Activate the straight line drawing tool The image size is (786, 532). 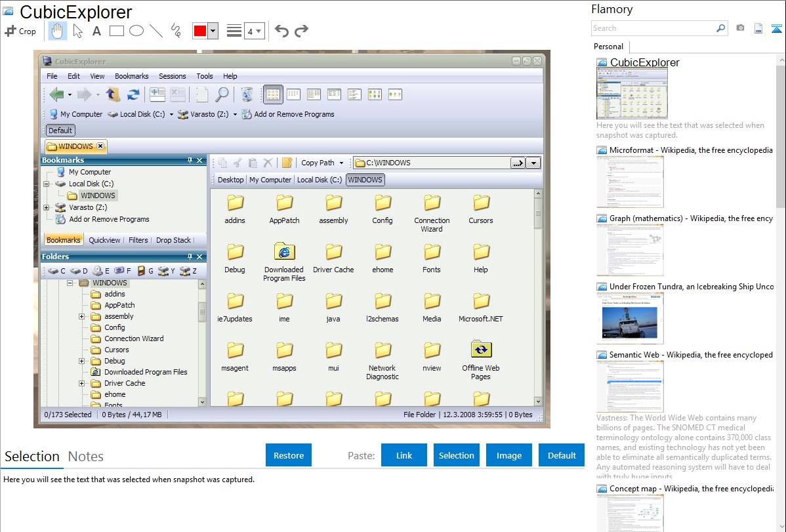pos(156,31)
